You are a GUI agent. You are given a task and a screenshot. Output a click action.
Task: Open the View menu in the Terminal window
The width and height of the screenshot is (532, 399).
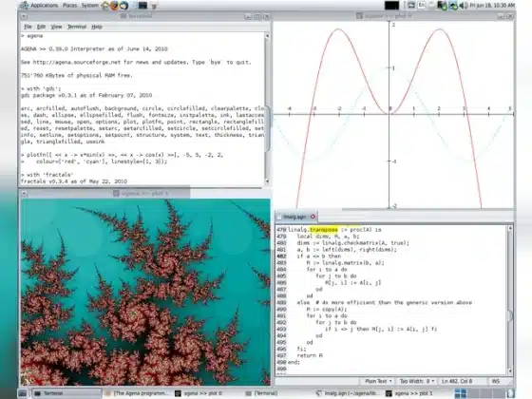pyautogui.click(x=56, y=27)
